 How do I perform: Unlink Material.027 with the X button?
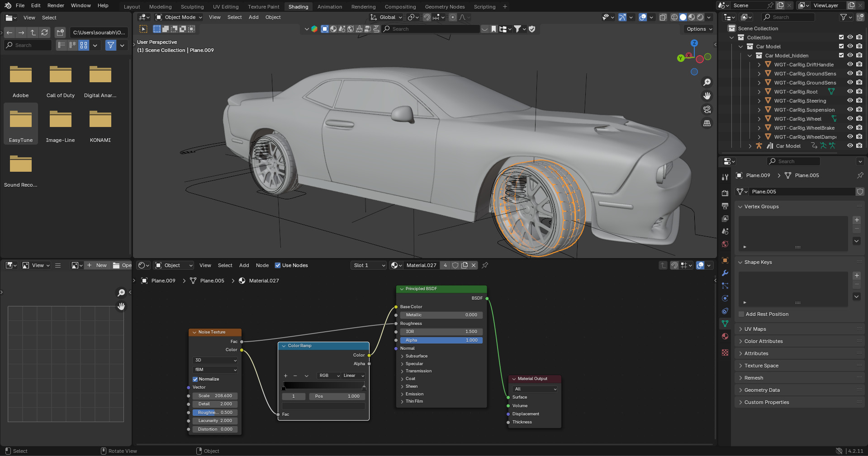click(474, 265)
